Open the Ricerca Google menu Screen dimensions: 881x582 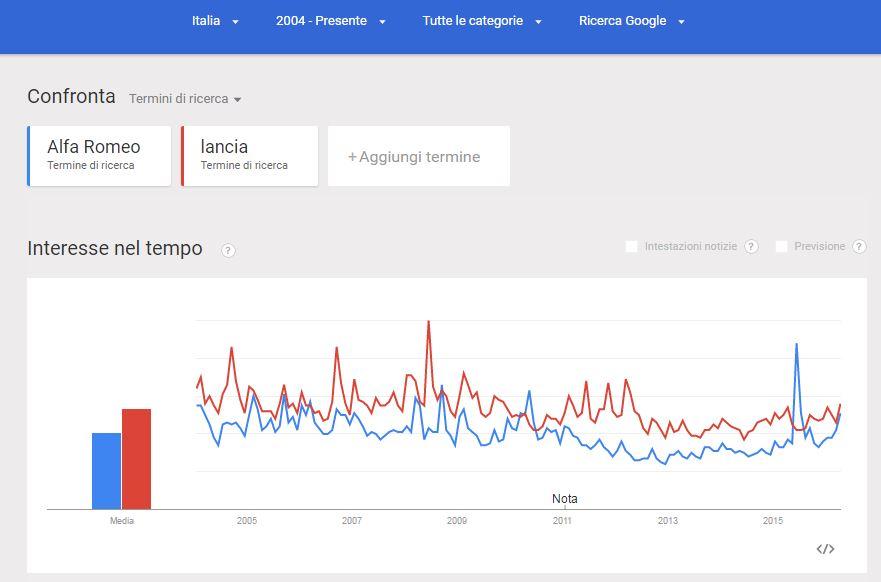tap(632, 21)
